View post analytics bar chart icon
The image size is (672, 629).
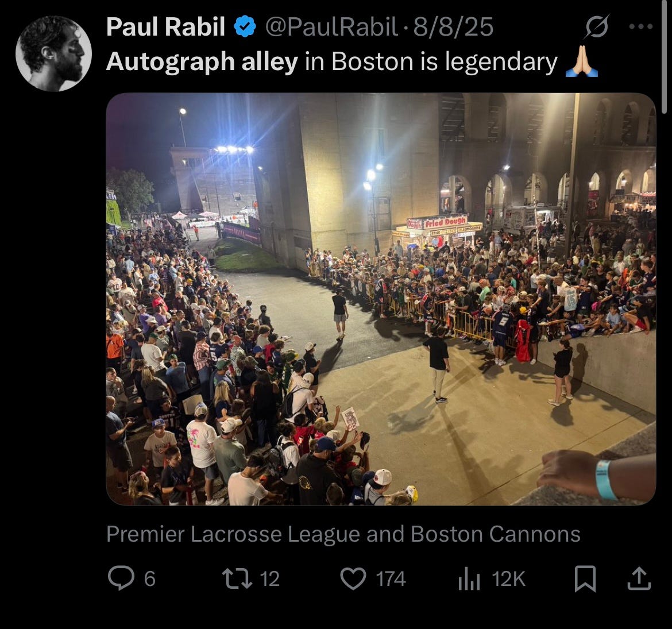469,579
